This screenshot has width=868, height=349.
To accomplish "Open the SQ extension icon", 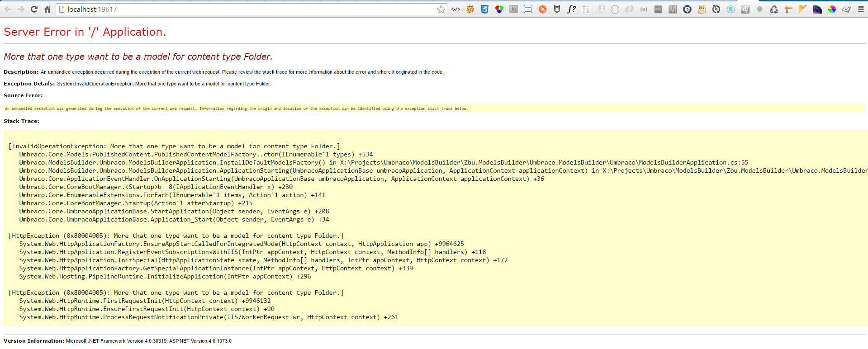I will pyautogui.click(x=470, y=9).
